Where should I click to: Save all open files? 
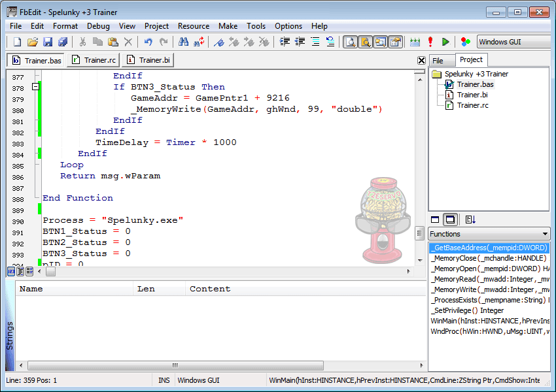point(62,41)
